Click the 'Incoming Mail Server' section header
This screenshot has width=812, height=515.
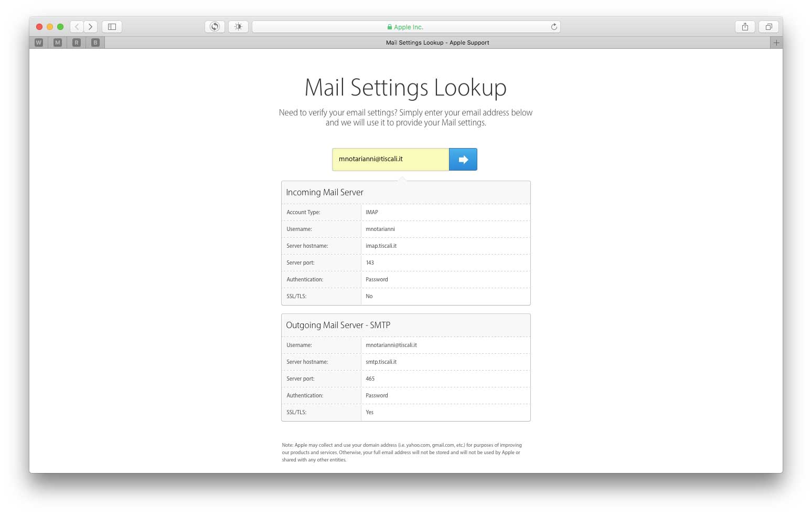tap(325, 192)
